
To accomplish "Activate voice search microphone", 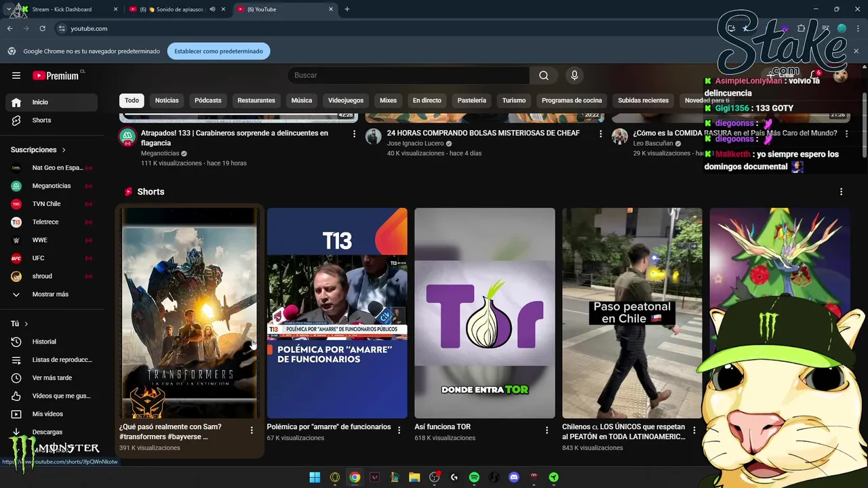I will tap(574, 75).
